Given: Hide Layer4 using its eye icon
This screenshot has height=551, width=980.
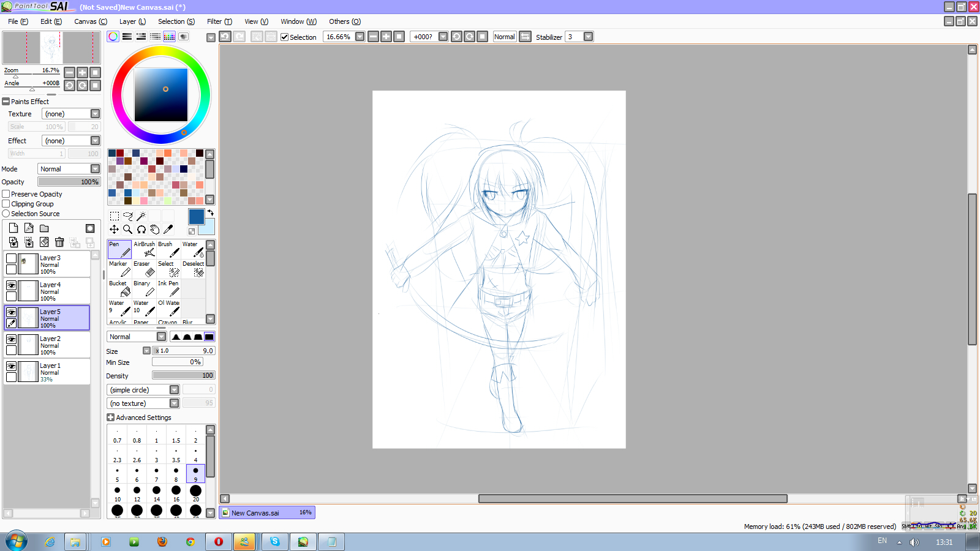Looking at the screenshot, I should (x=11, y=285).
